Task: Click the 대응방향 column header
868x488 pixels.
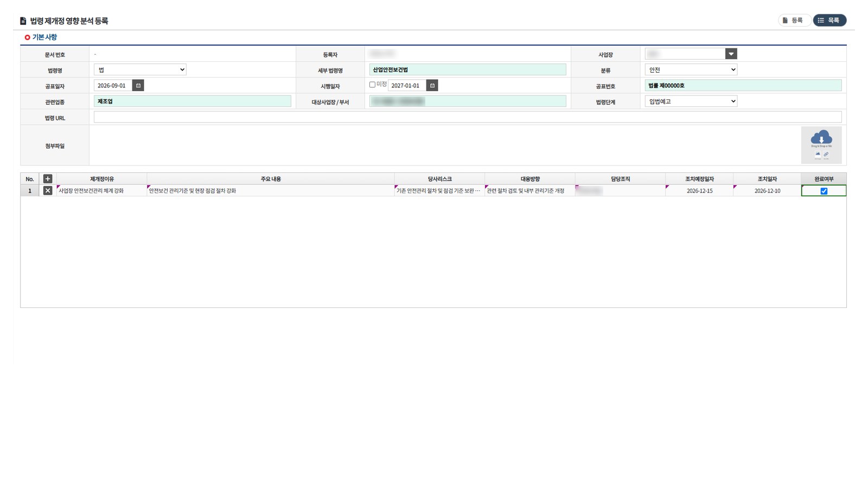Action: pyautogui.click(x=530, y=179)
